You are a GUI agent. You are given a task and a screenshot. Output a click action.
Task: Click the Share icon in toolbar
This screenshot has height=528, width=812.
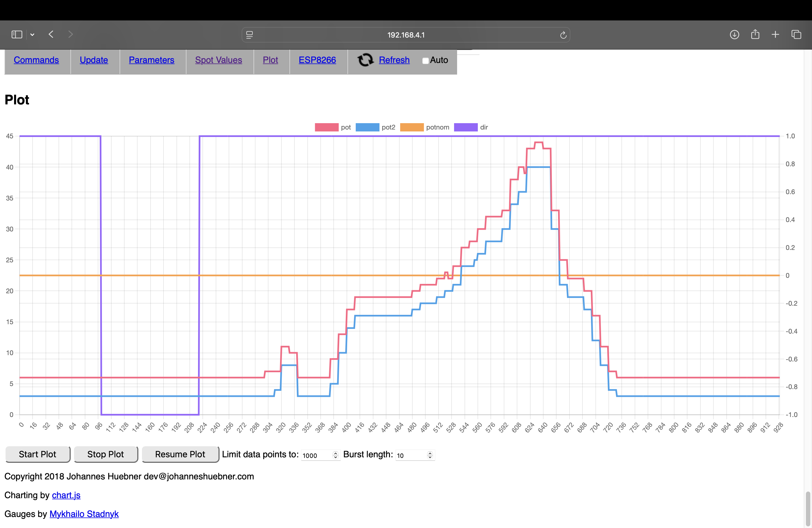click(755, 35)
